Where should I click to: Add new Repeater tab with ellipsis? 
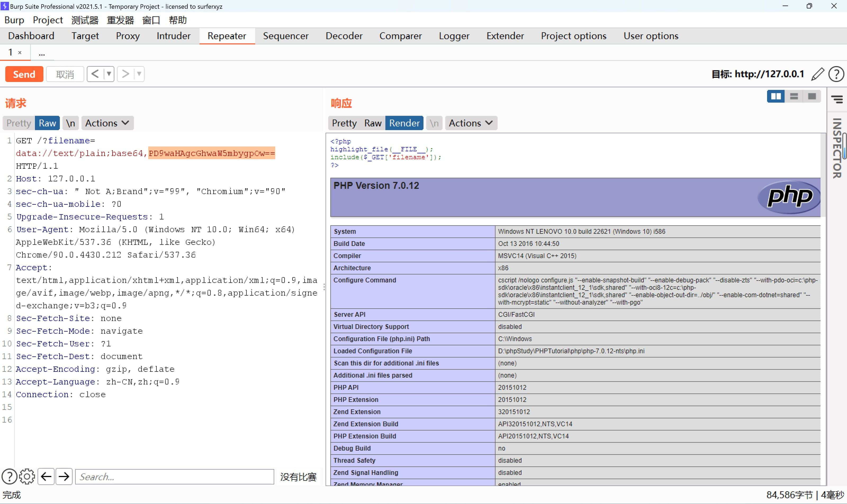pos(42,53)
